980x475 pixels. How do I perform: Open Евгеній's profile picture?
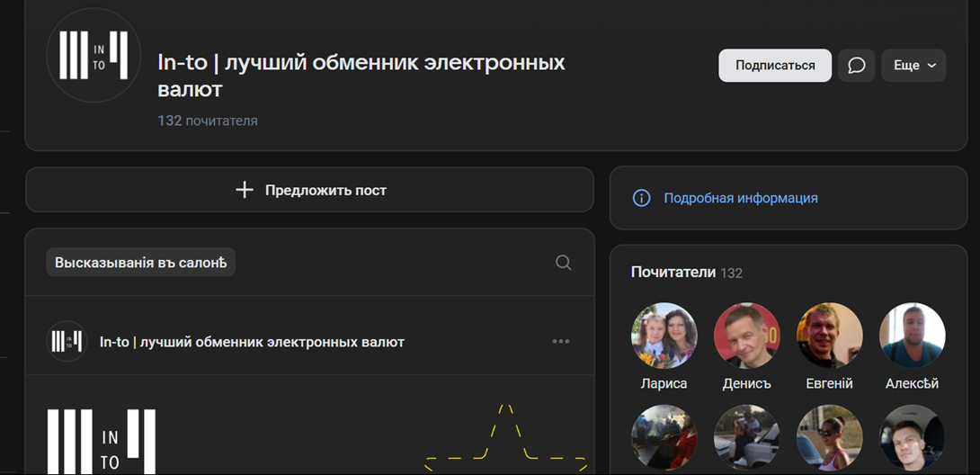[x=829, y=336]
